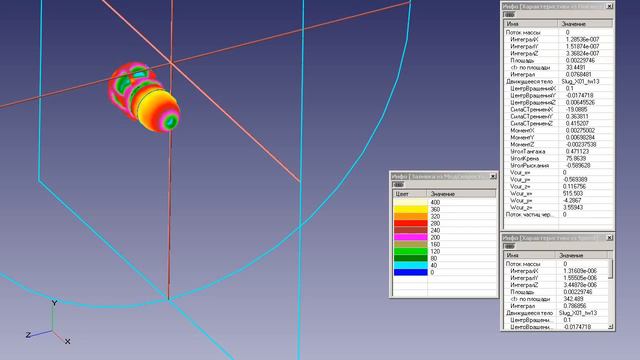Click the 'Цвет' column header in legend
Image resolution: width=640 pixels, height=360 pixels.
[x=409, y=194]
